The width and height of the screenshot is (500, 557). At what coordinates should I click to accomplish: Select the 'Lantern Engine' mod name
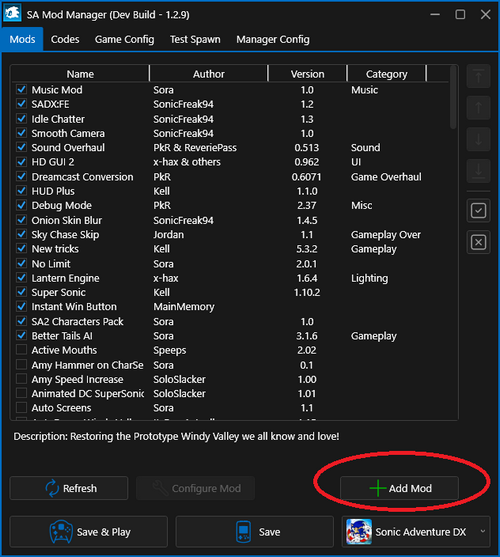click(x=65, y=278)
